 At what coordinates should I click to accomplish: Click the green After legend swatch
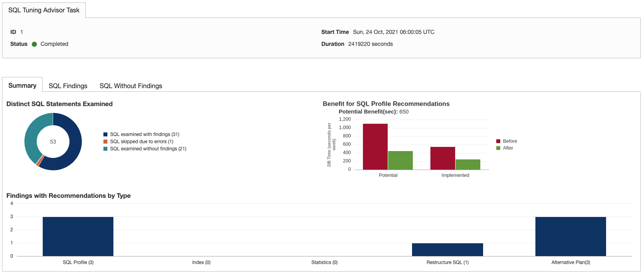pyautogui.click(x=498, y=148)
